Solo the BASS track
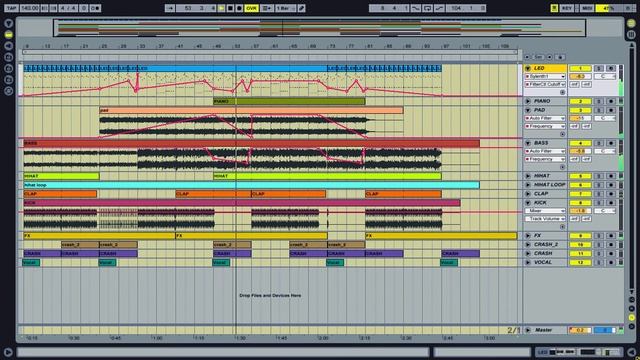This screenshot has width=640, height=360. (599, 143)
